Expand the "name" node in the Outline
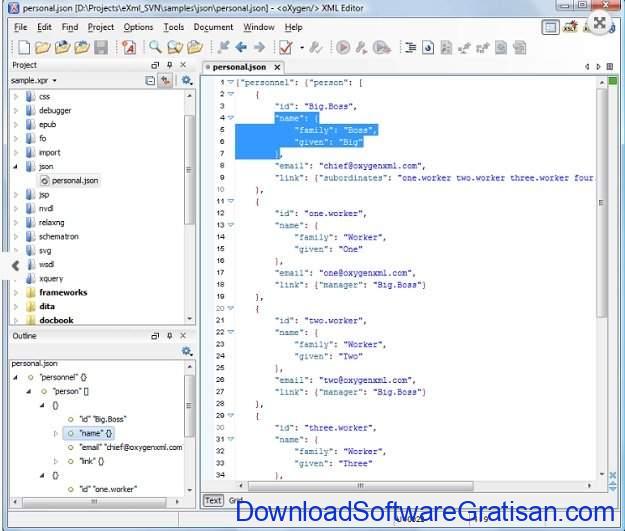The width and height of the screenshot is (625, 531). click(x=55, y=433)
